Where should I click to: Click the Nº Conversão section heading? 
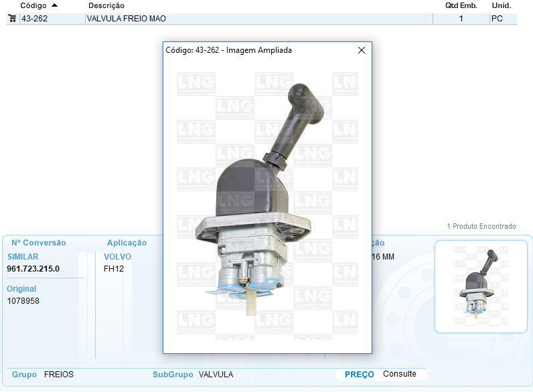point(38,243)
